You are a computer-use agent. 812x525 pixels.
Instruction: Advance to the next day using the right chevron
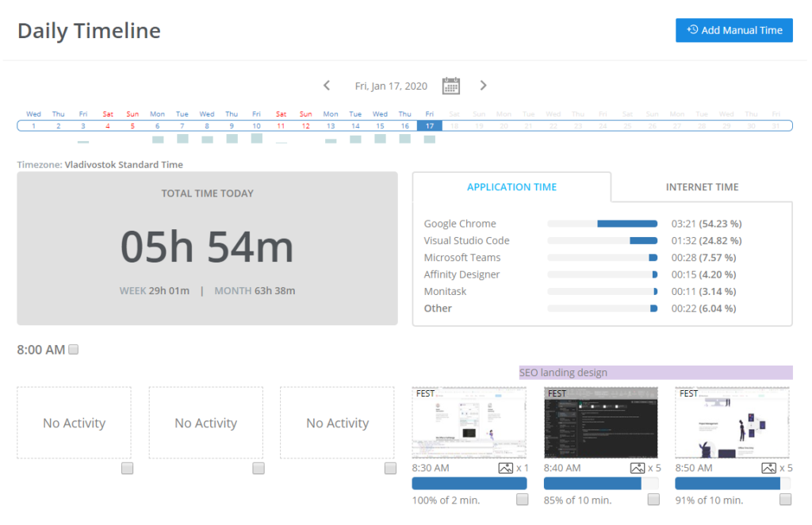[484, 85]
